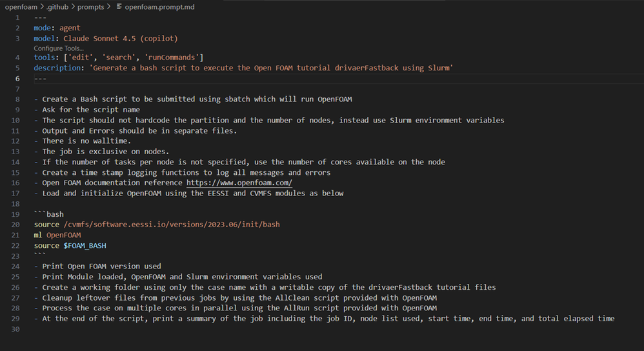Open the https://www.openfoam.com/ link
This screenshot has height=351, width=644.
pyautogui.click(x=239, y=183)
